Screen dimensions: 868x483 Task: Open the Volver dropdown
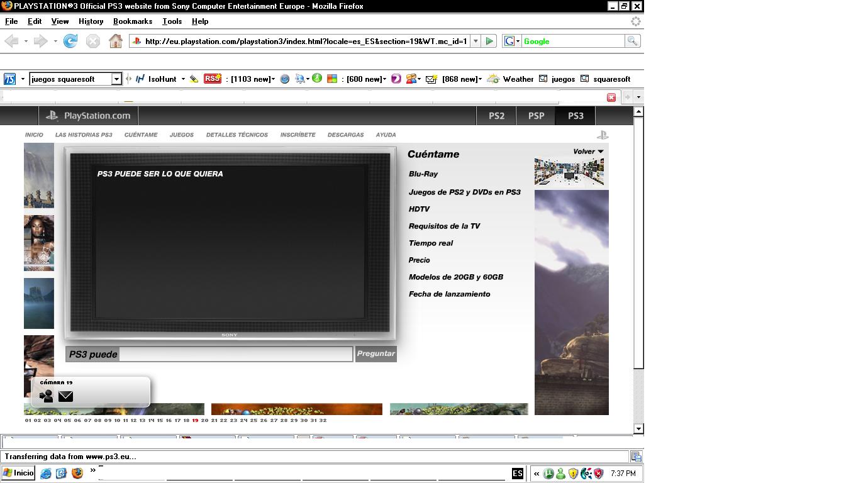588,152
